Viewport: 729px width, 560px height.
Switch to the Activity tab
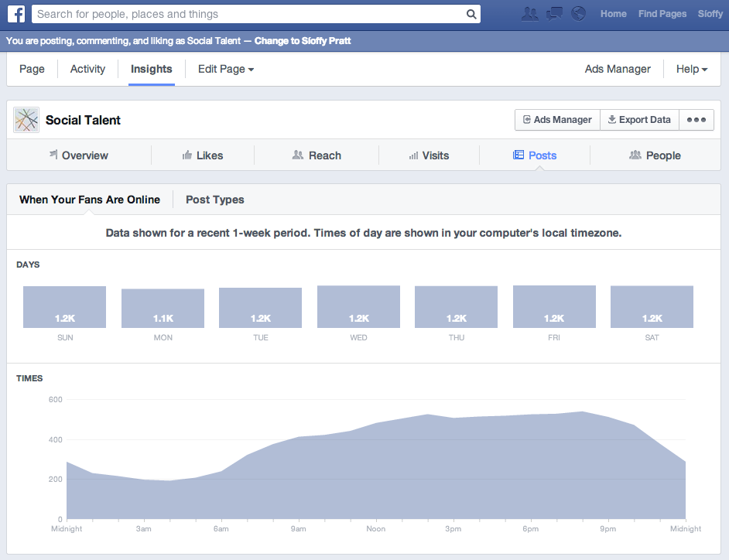87,69
